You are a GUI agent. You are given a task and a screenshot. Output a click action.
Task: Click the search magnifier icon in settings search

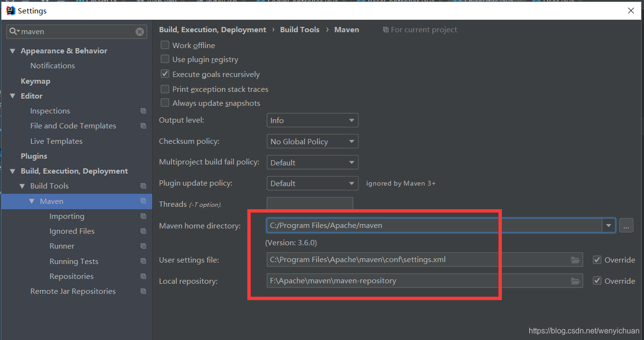pyautogui.click(x=14, y=32)
